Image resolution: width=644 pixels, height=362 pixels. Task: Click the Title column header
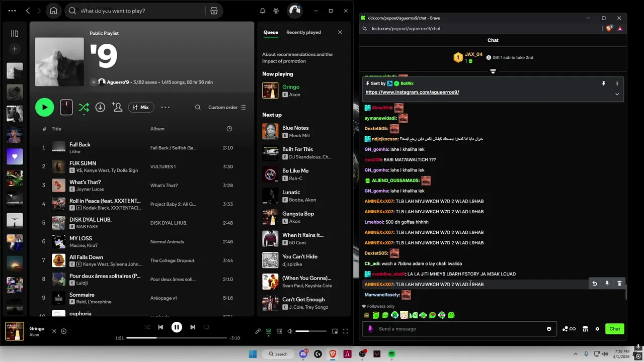point(56,129)
